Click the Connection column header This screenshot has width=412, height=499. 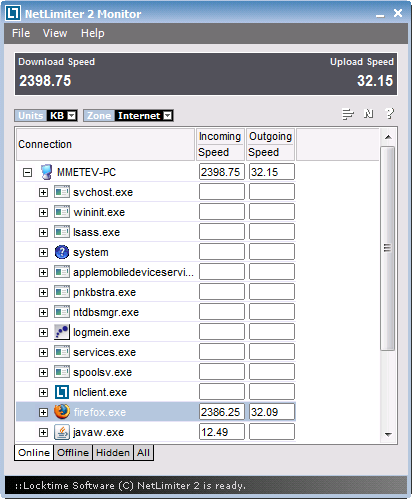click(105, 144)
